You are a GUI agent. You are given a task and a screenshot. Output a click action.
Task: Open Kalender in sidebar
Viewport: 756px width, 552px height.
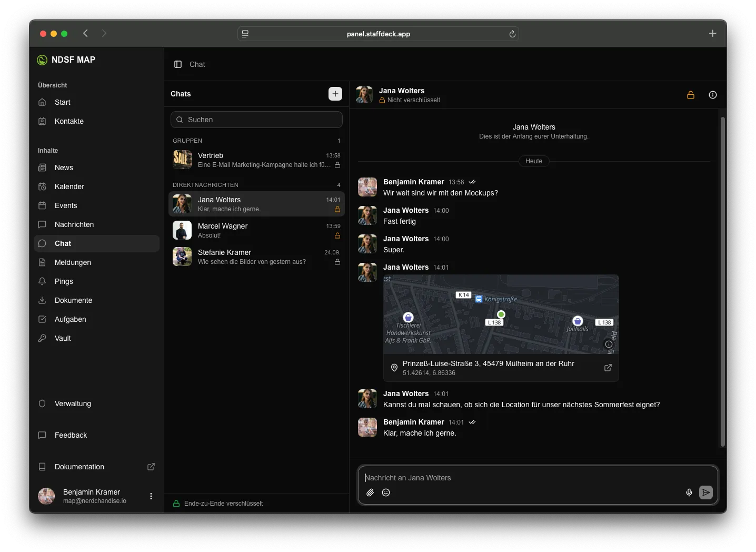(x=97, y=186)
